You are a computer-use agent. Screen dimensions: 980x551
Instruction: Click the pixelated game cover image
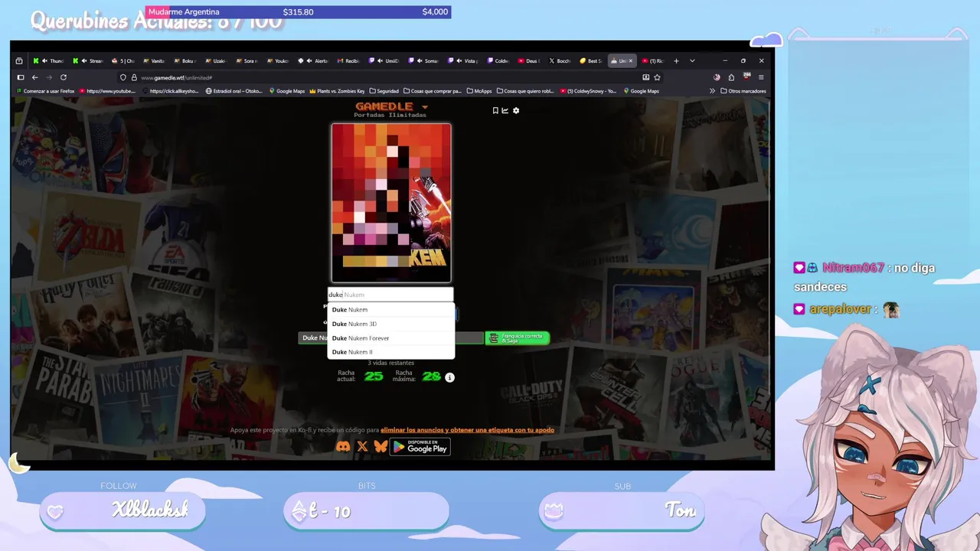pos(391,203)
